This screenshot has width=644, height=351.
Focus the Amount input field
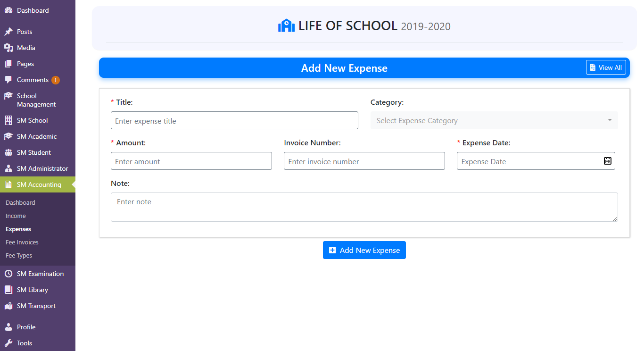point(191,161)
